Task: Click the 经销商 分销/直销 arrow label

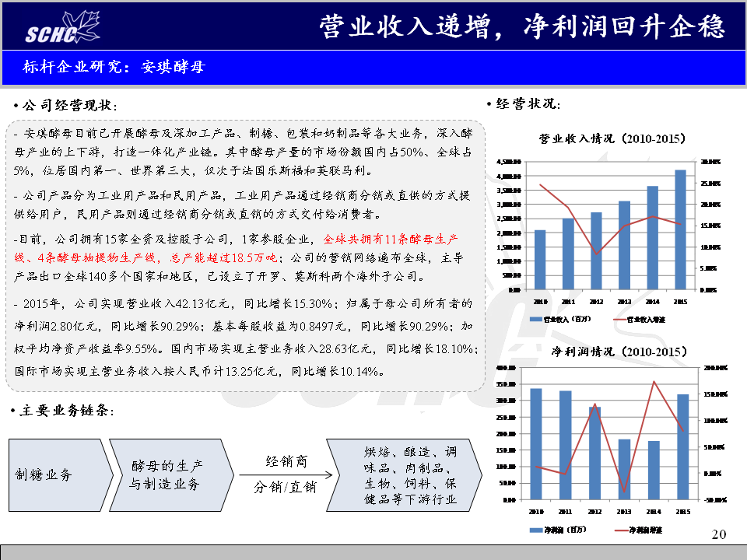Action: pyautogui.click(x=286, y=474)
